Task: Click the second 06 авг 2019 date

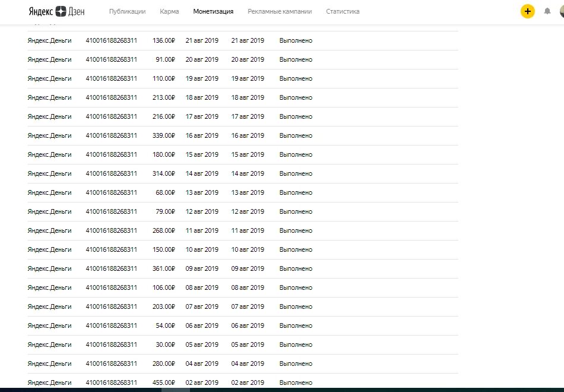Action: (x=248, y=325)
